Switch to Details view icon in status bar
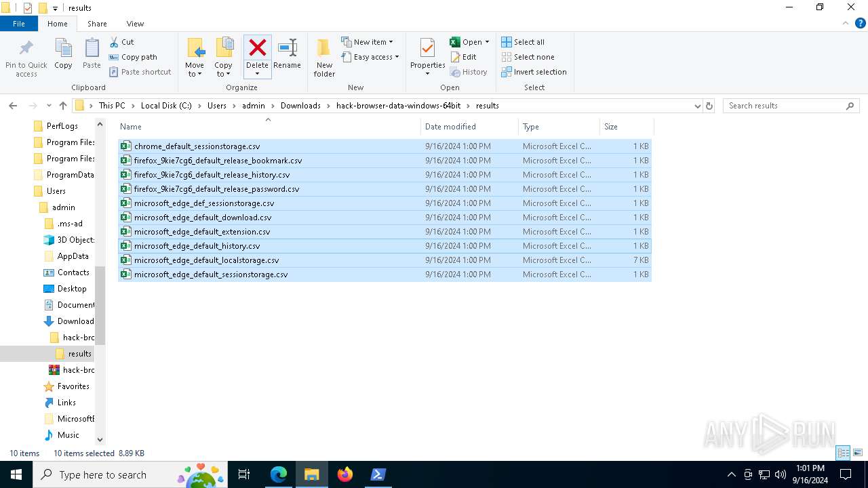 pyautogui.click(x=844, y=453)
